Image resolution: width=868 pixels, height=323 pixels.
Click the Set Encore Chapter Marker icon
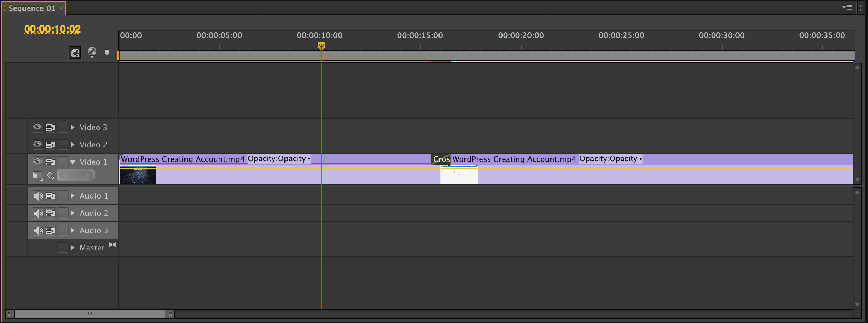coord(92,52)
